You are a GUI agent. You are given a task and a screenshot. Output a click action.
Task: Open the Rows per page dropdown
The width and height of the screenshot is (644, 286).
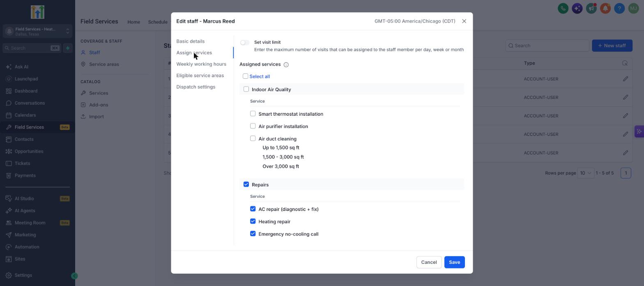click(x=586, y=173)
